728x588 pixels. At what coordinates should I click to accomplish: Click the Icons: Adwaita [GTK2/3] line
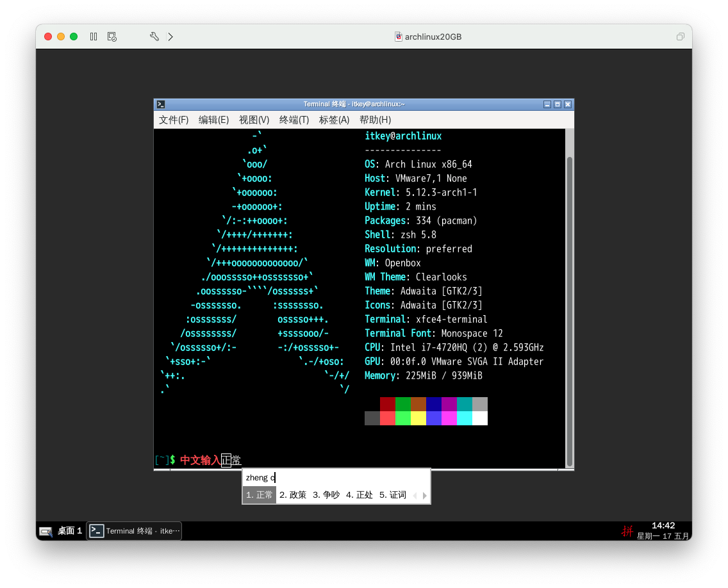[424, 305]
